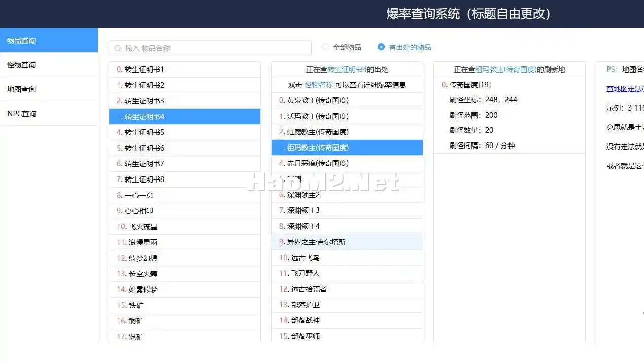Select item 转生证明书1

coord(185,69)
